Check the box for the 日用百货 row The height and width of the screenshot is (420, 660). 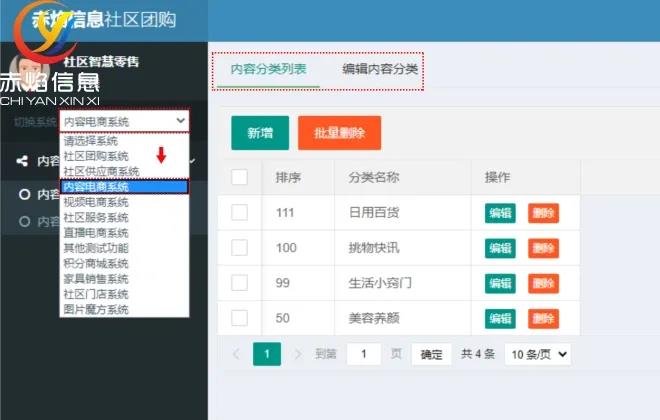[x=240, y=212]
